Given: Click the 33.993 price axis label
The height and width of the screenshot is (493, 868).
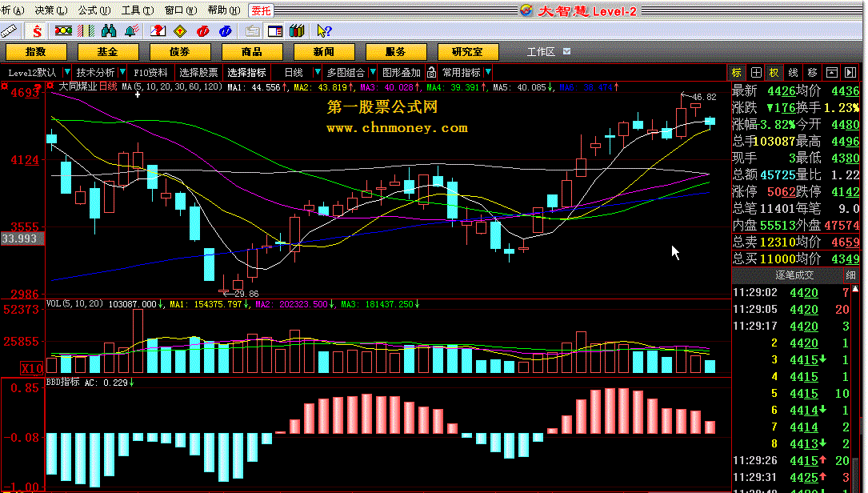Looking at the screenshot, I should [x=22, y=238].
